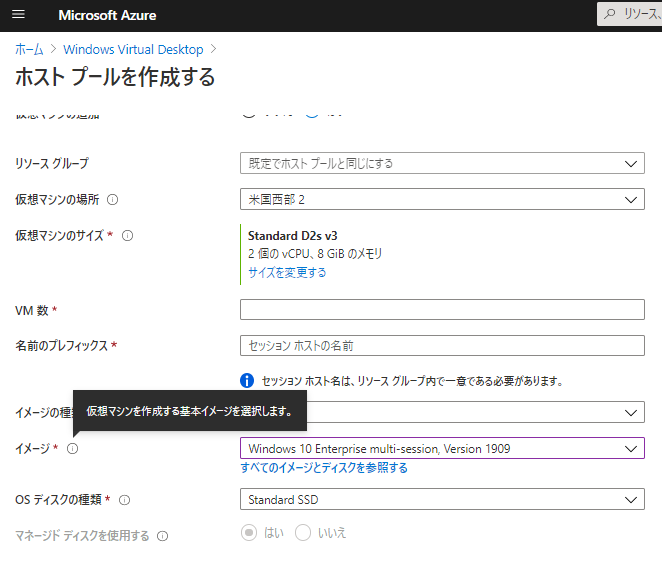Go to ホーム breadcrumb link
662x567 pixels.
(29, 49)
